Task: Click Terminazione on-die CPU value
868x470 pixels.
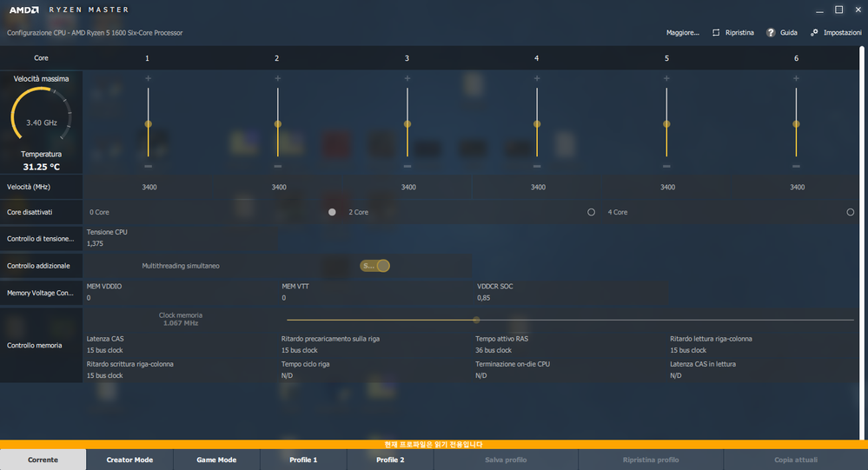Action: pyautogui.click(x=481, y=376)
